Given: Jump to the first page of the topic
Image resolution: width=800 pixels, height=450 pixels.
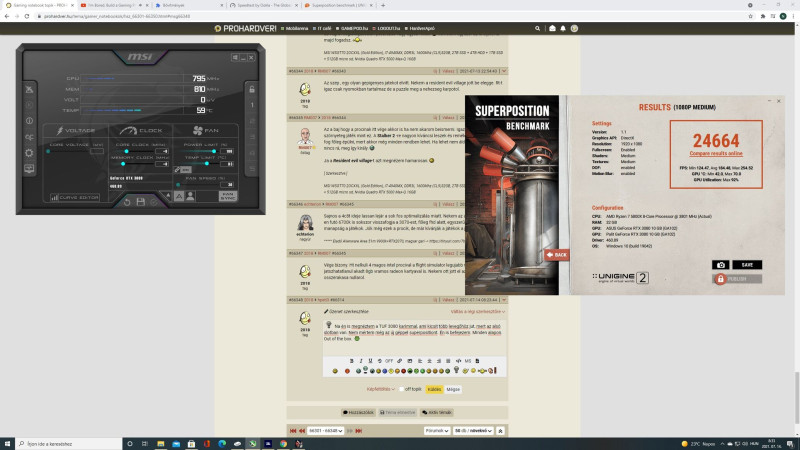Looking at the screenshot, I should pyautogui.click(x=293, y=431).
